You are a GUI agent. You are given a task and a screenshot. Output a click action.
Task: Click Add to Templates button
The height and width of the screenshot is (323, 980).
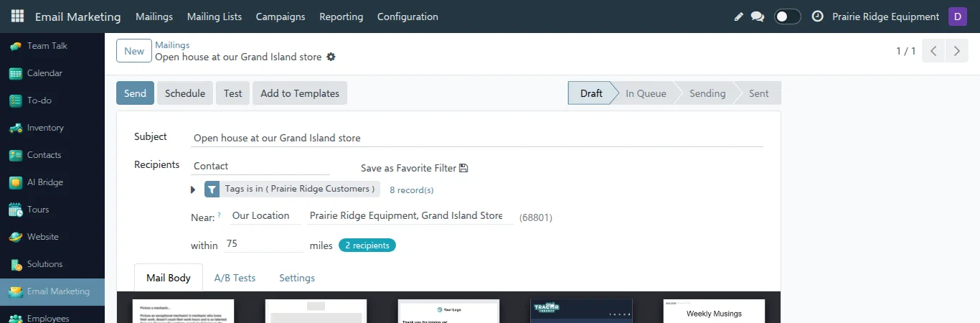pyautogui.click(x=300, y=93)
